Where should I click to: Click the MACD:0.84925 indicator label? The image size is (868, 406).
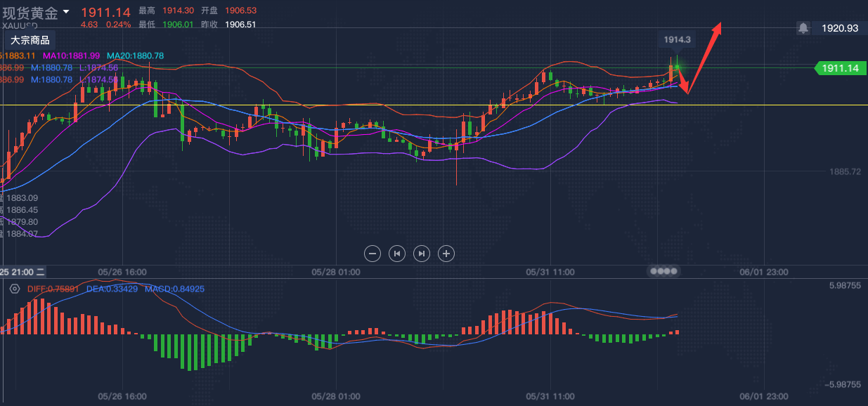(x=174, y=289)
